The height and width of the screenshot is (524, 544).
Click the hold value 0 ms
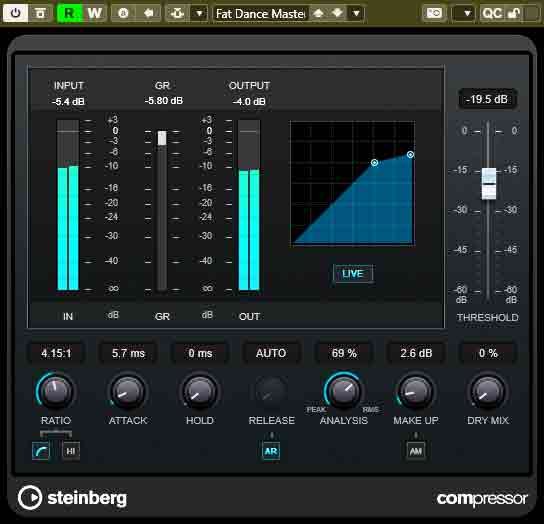(x=200, y=353)
